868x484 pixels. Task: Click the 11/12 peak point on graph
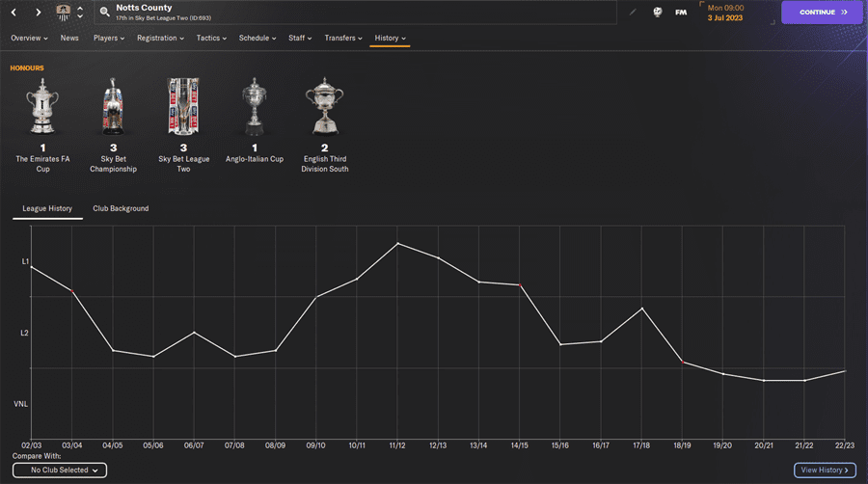point(397,243)
